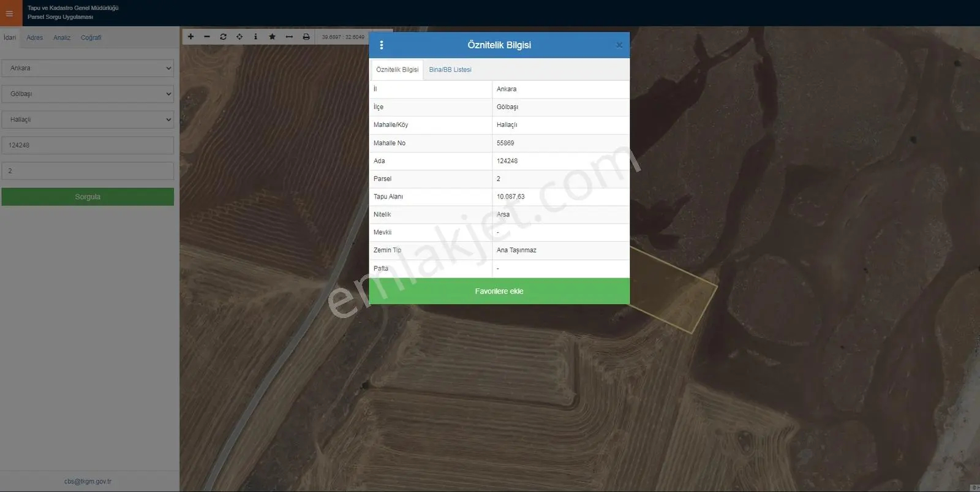
Task: Select the Mahalle/Köy value Hallaçlı in table
Action: tap(507, 125)
